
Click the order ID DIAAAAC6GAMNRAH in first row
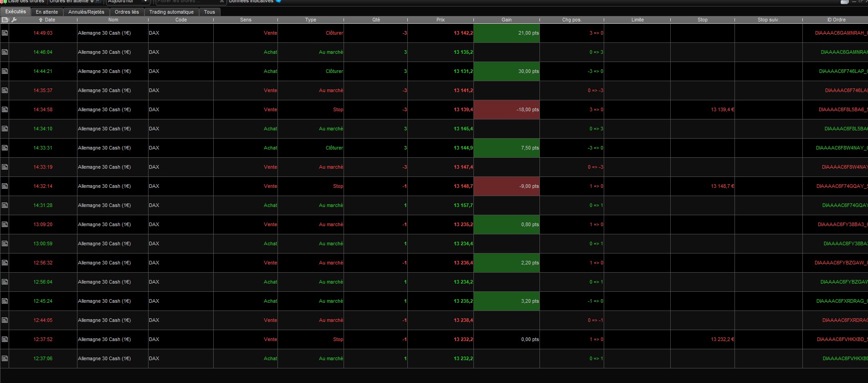pyautogui.click(x=841, y=33)
